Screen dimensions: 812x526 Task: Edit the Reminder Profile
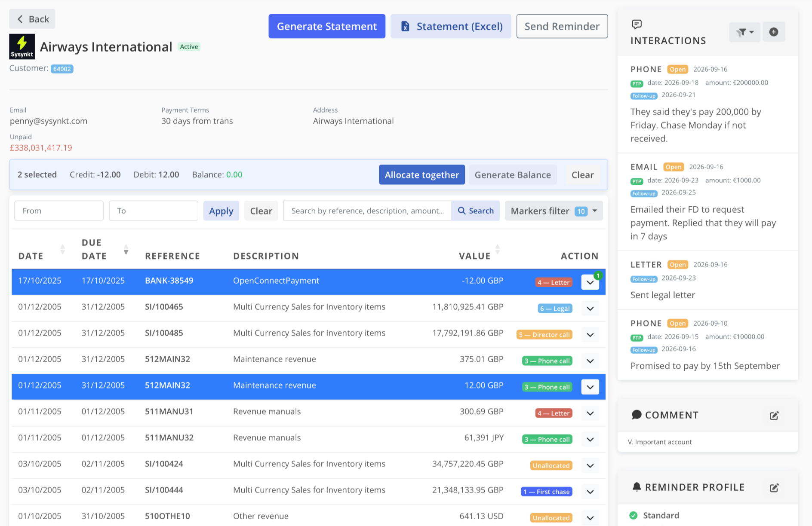[x=774, y=488]
